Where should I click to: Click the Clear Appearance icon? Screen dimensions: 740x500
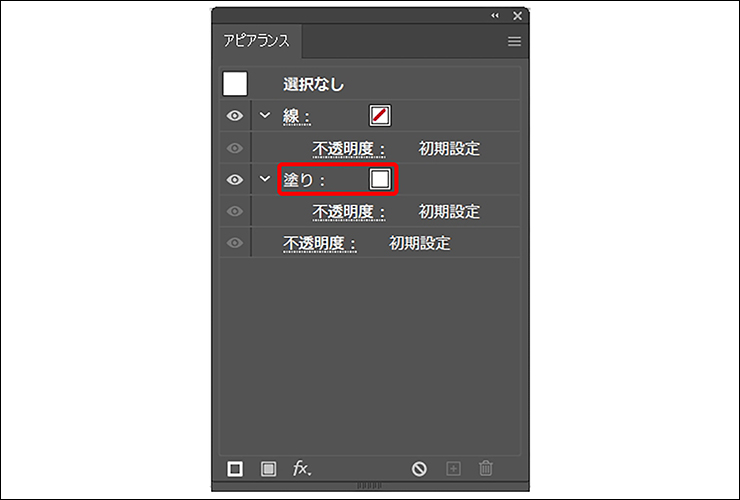pyautogui.click(x=420, y=468)
